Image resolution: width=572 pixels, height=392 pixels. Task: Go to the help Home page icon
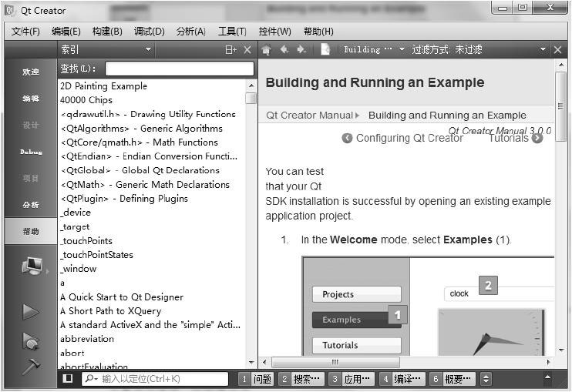click(266, 49)
